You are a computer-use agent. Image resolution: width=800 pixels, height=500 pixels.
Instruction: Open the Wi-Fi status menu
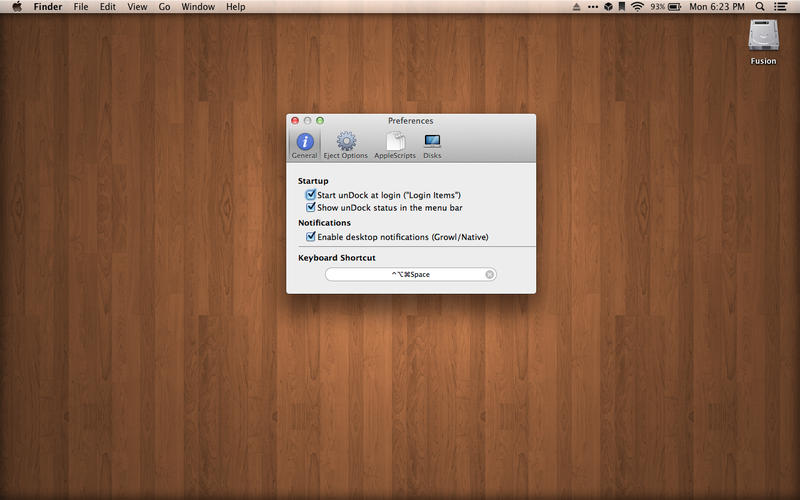637,7
